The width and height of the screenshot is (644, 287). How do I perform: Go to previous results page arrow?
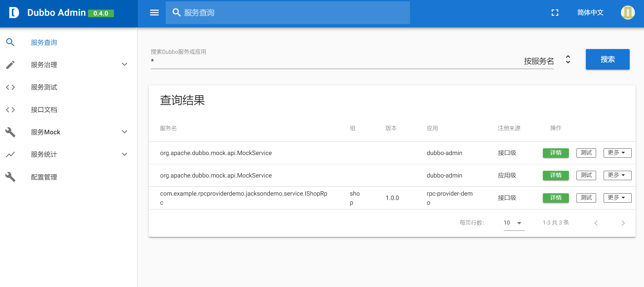click(596, 223)
